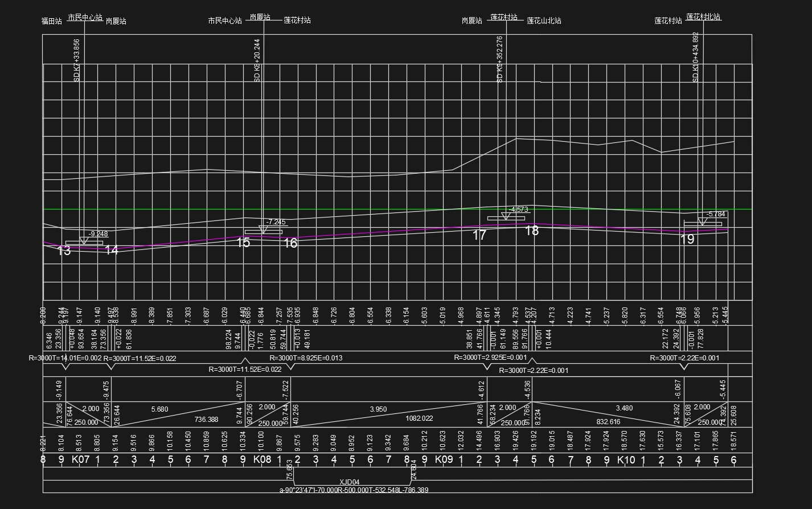Click the elevation label '-5.784'
The image size is (812, 509).
tap(716, 214)
